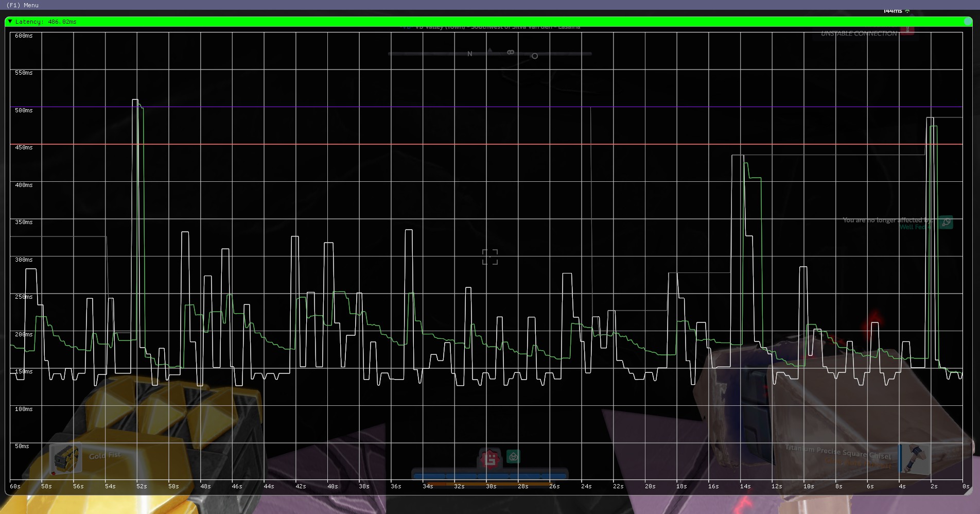Click the Latency: 486.02ms title text

(46, 22)
